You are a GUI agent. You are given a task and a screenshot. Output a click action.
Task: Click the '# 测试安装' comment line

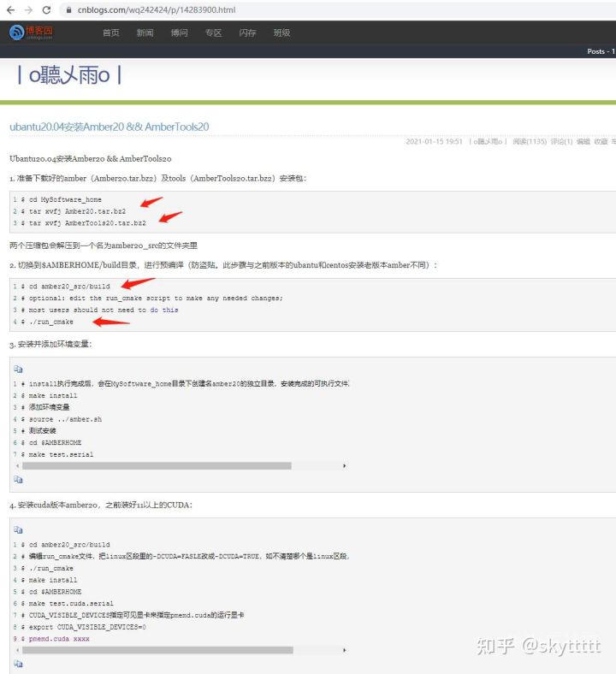(38, 431)
